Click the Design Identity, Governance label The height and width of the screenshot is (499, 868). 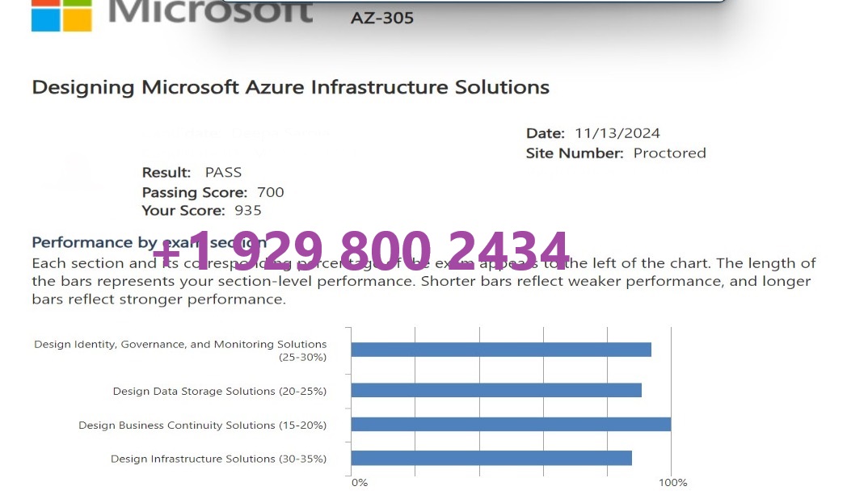tap(180, 350)
